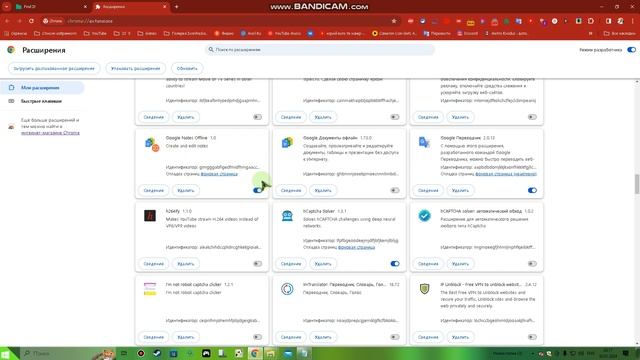Click the Обновить button
Screen dimensions: 640x360
(187, 68)
